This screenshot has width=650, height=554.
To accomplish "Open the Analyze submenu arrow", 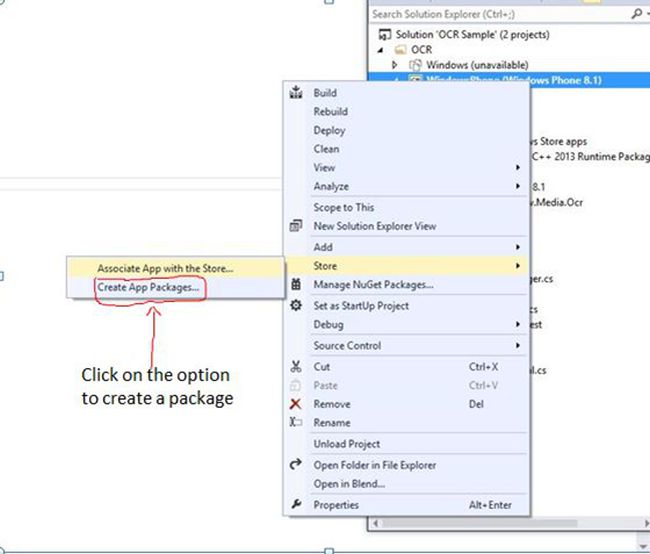I will click(518, 186).
